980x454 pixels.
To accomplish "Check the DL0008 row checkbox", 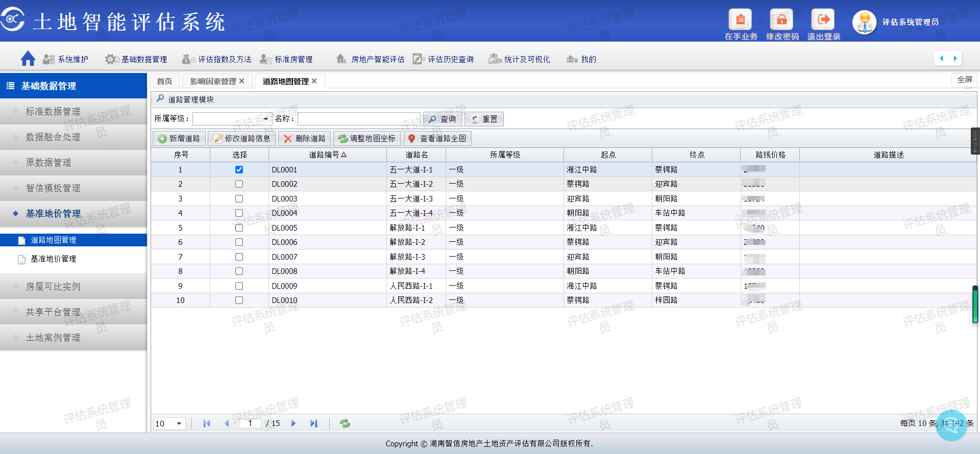I will click(x=239, y=271).
